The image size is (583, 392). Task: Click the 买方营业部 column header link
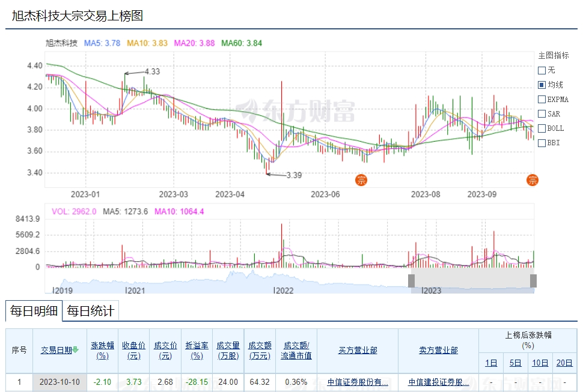click(x=358, y=350)
